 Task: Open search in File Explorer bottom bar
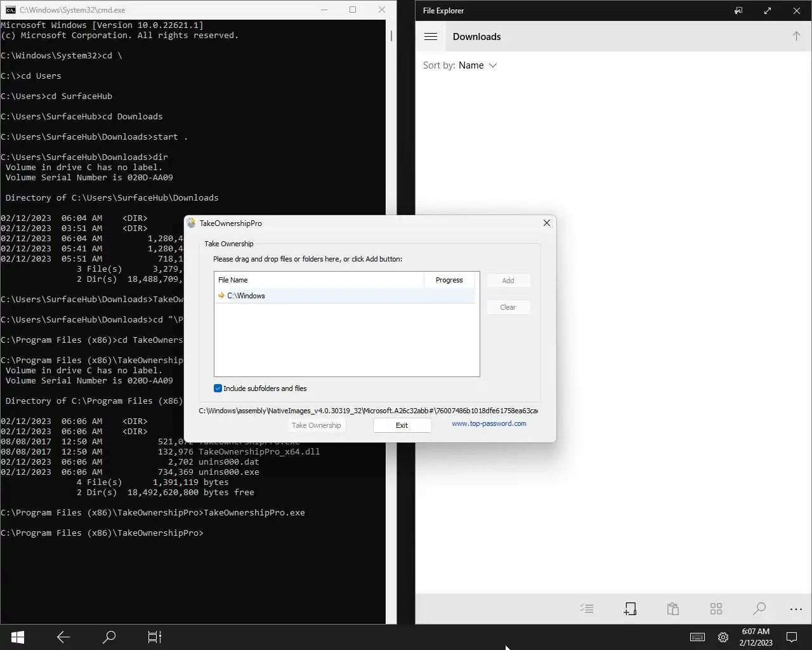759,609
